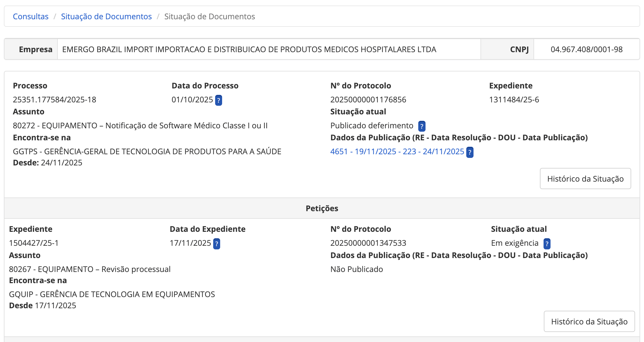This screenshot has height=342, width=644.
Task: Click help icon next to Em exigência
Action: pos(547,244)
